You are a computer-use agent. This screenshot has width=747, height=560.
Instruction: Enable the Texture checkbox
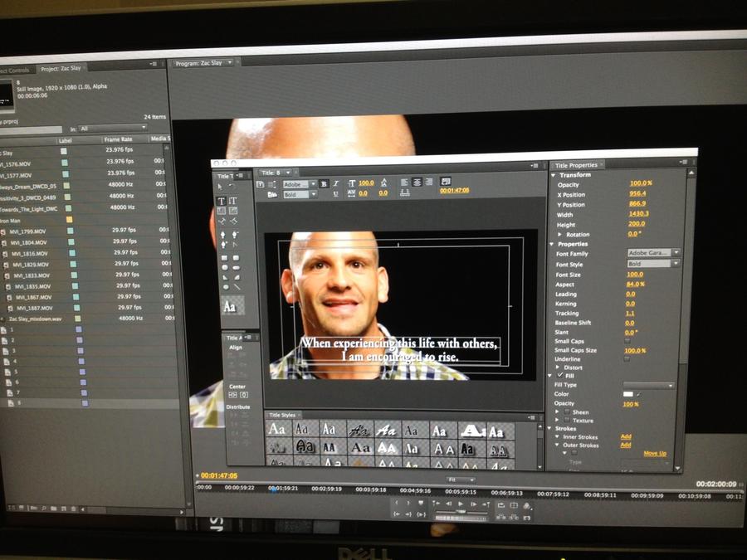(567, 421)
